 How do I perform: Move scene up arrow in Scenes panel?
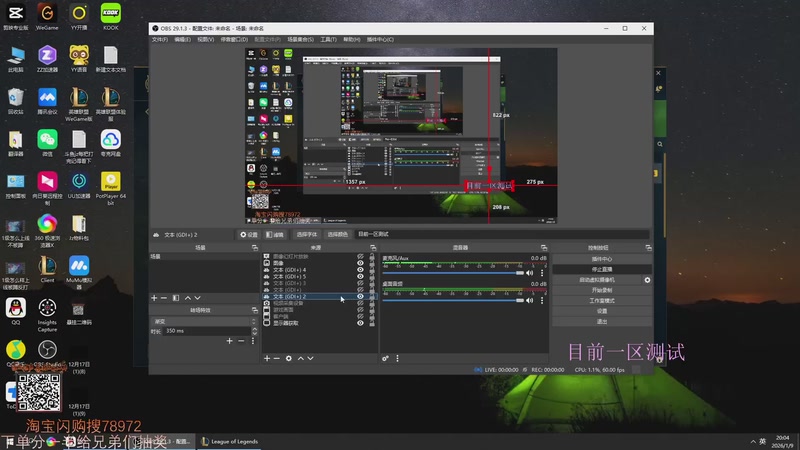point(188,298)
